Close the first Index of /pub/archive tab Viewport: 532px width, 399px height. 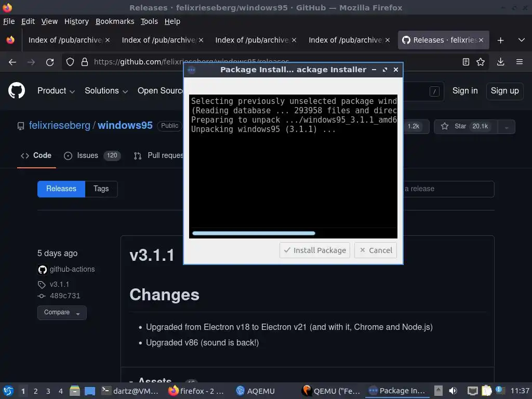coord(108,40)
